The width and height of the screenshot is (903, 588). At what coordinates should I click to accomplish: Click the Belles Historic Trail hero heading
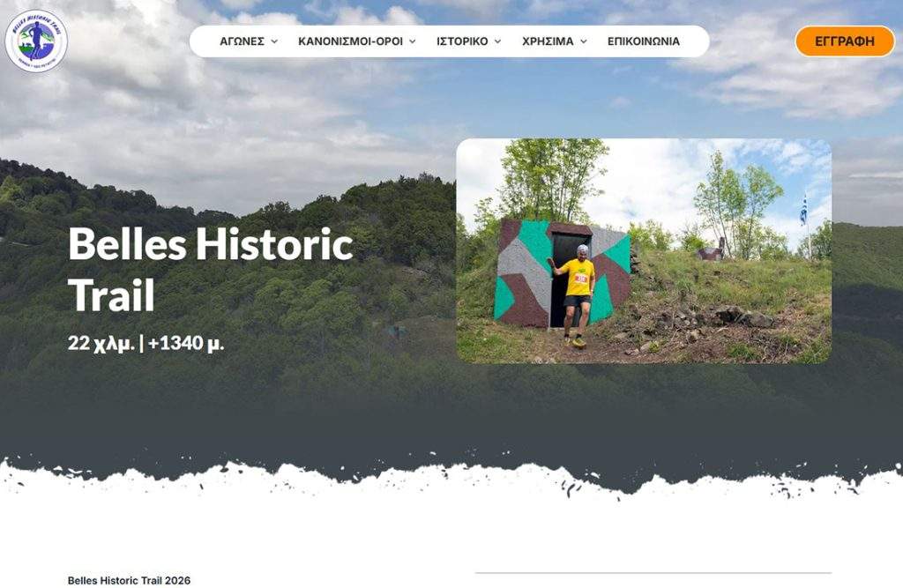pos(210,269)
